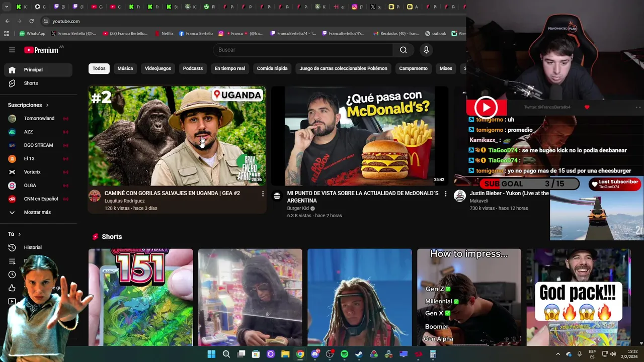Open the outlook bookmark
Image resolution: width=644 pixels, height=362 pixels.
436,34
